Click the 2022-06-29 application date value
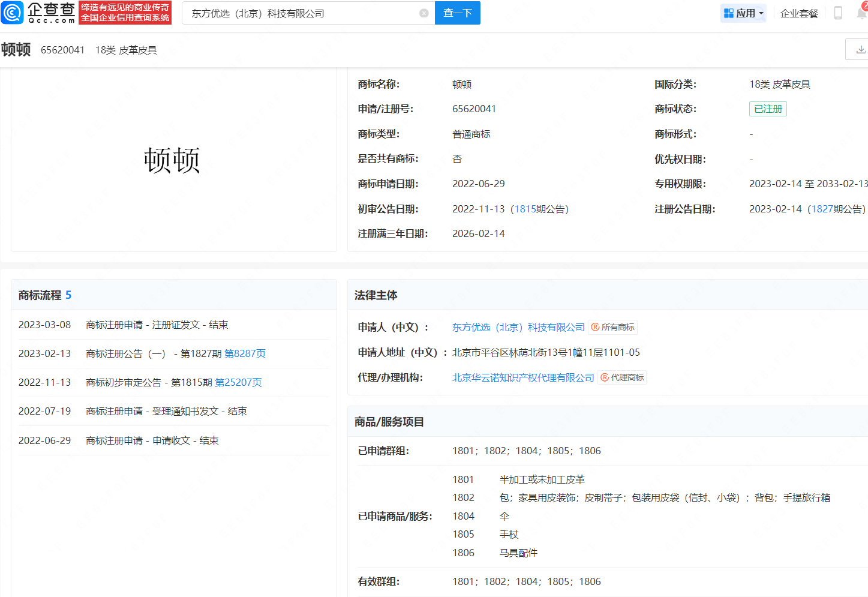The height and width of the screenshot is (597, 868). [479, 184]
